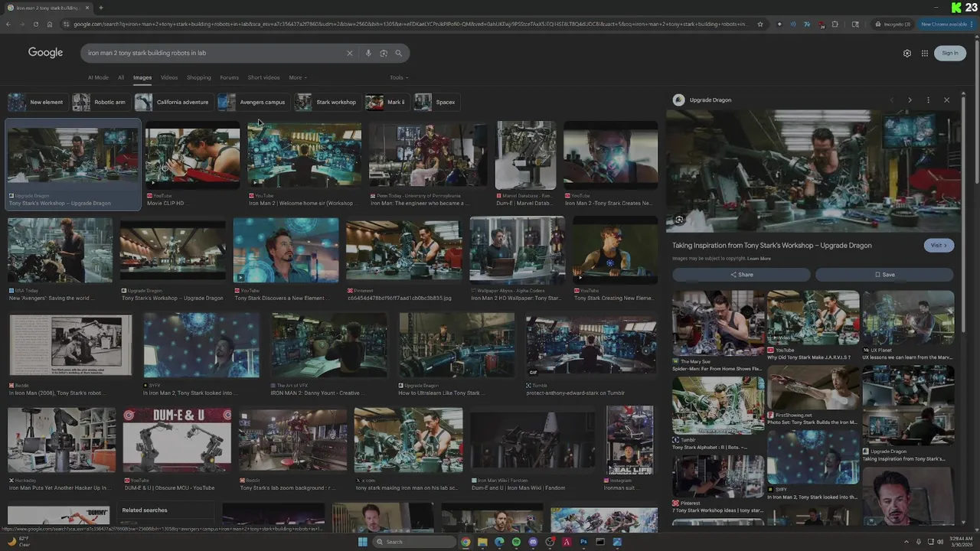This screenshot has width=980, height=551.
Task: Switch to the Videos tab
Action: [x=169, y=77]
